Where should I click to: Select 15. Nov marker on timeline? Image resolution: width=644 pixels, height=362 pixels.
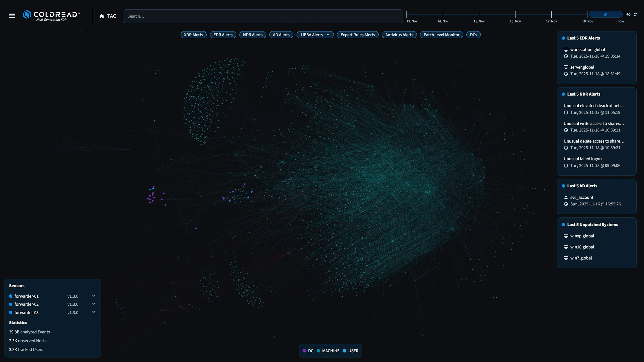click(479, 21)
